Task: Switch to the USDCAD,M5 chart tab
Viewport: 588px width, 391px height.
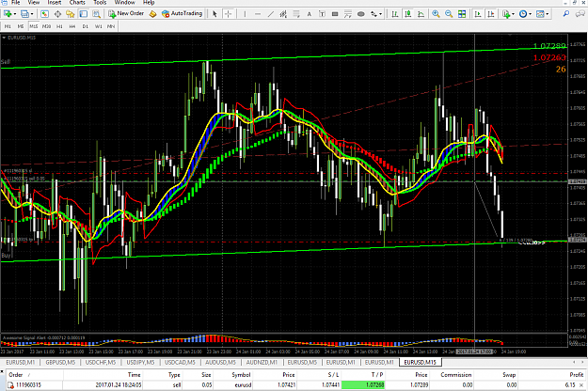Action: click(180, 362)
